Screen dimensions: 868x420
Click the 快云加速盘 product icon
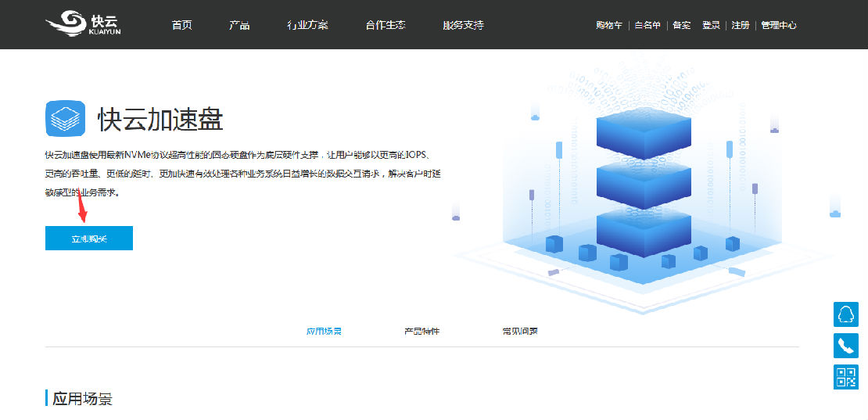(x=65, y=119)
